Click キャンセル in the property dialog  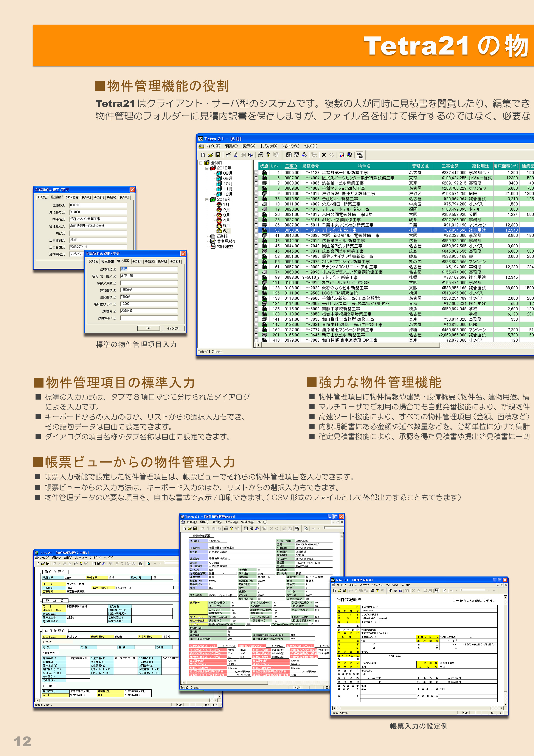tap(173, 329)
